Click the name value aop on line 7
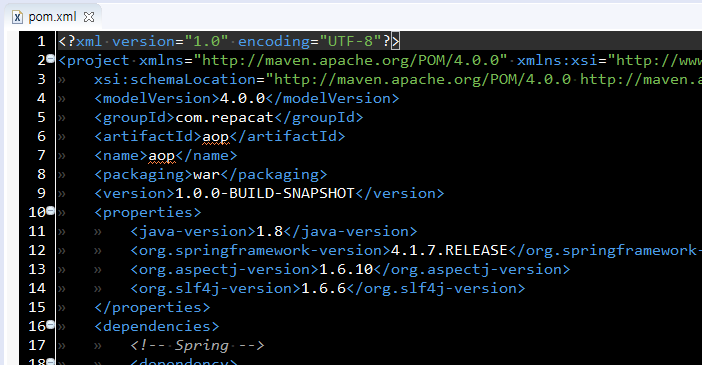 tap(162, 156)
